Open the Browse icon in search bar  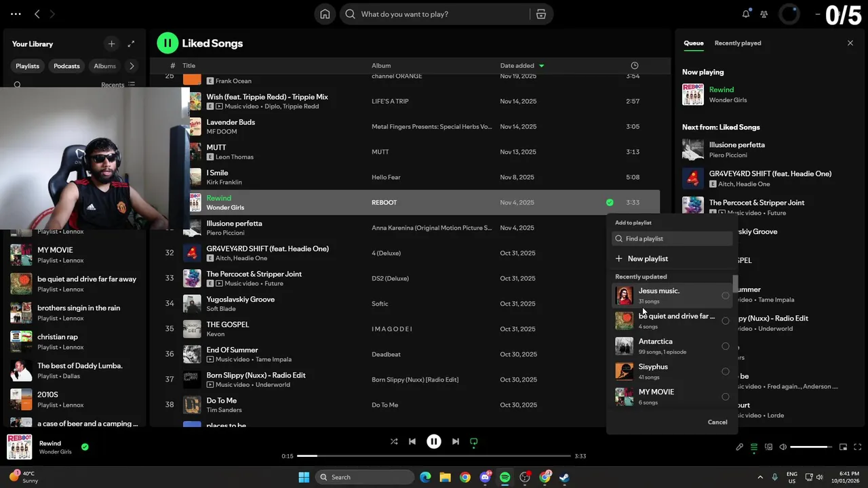(540, 14)
